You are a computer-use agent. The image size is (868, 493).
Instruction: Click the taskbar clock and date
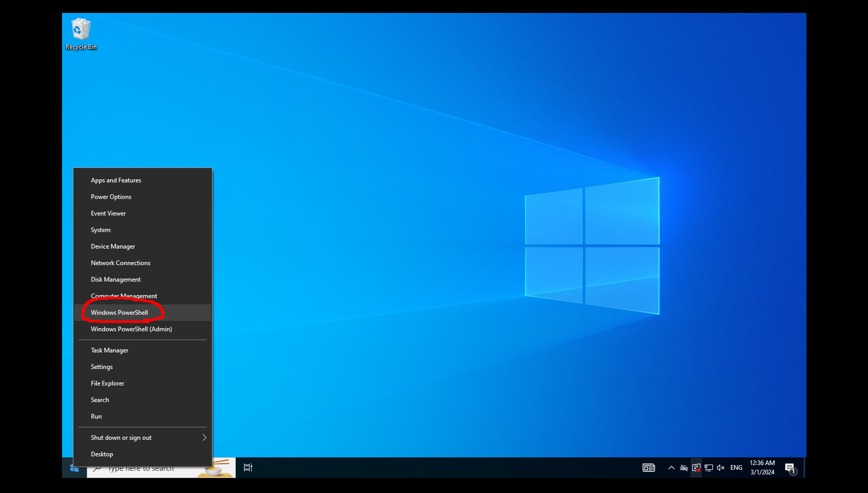point(762,468)
